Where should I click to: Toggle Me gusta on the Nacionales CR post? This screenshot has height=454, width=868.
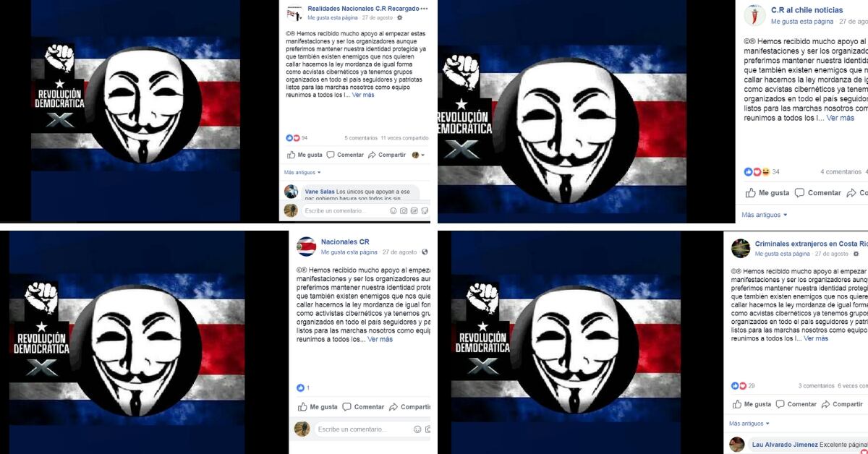(x=317, y=407)
